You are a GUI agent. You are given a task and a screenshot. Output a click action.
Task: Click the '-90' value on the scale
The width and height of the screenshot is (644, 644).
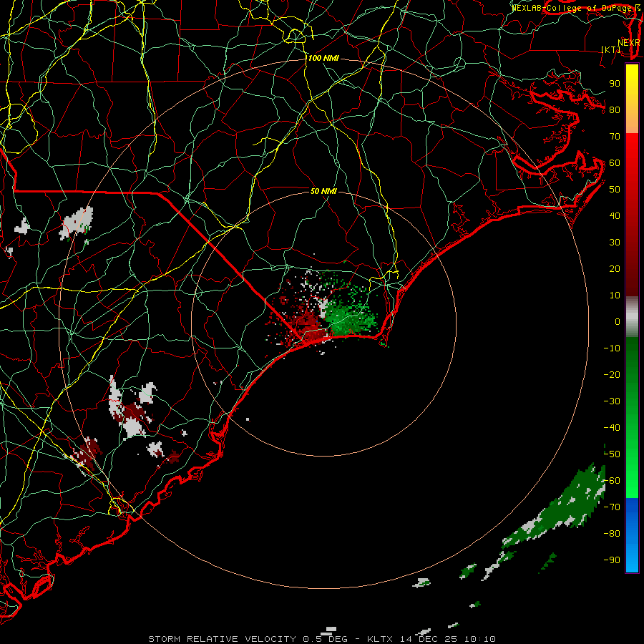(x=612, y=560)
